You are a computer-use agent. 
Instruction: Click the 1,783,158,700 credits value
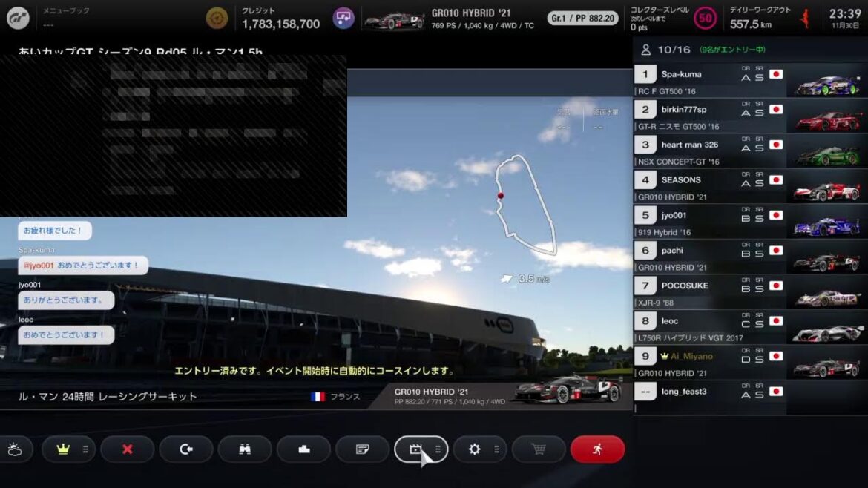(x=280, y=24)
